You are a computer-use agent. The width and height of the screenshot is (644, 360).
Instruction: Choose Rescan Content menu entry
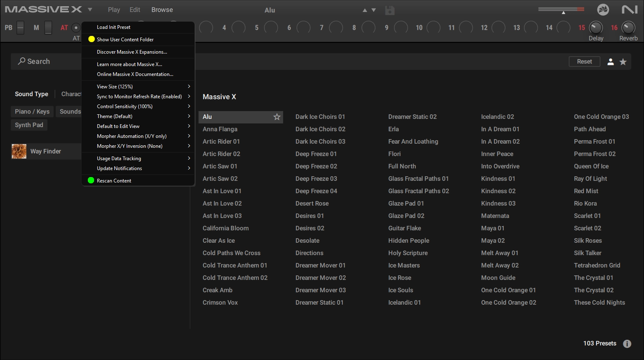click(138, 180)
